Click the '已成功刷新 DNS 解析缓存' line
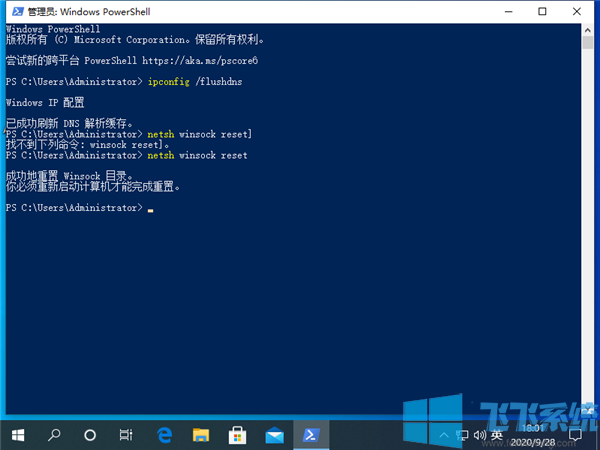This screenshot has height=450, width=600. pyautogui.click(x=69, y=123)
